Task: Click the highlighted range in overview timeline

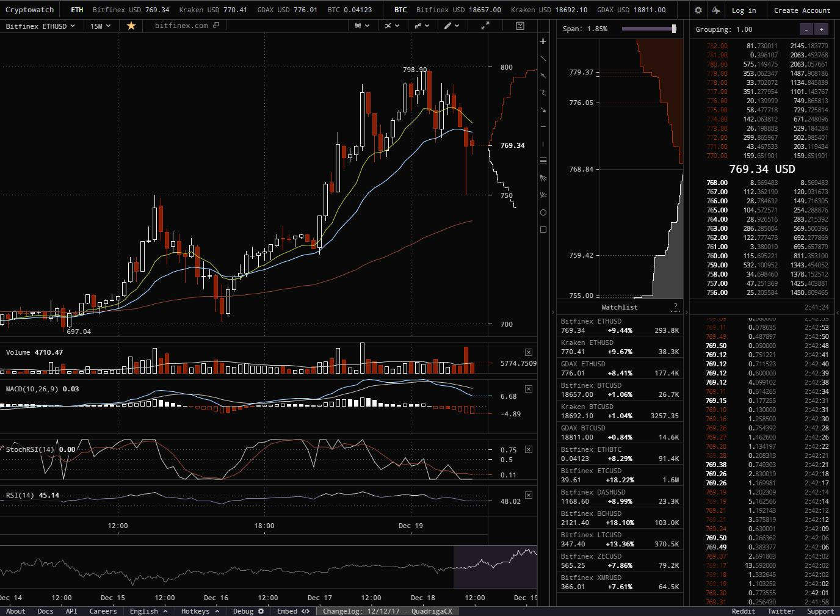Action: (495, 567)
